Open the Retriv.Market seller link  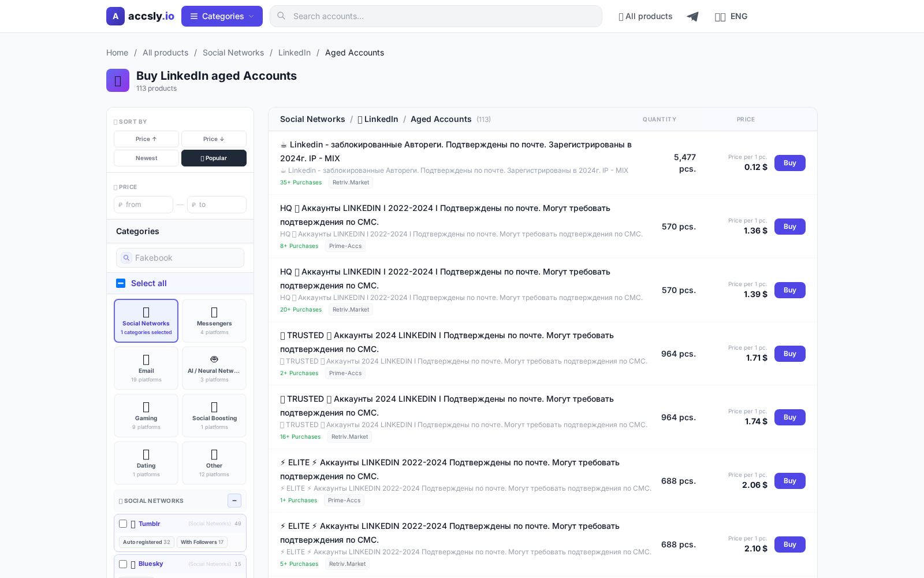[351, 182]
